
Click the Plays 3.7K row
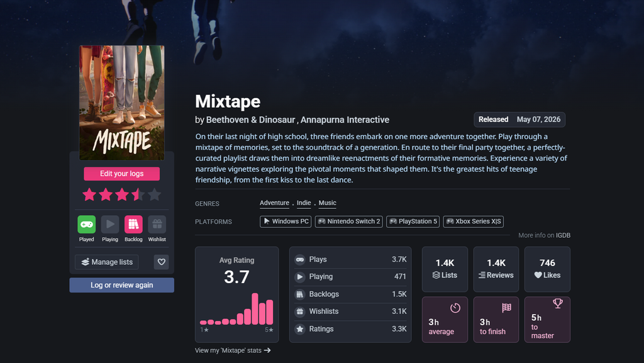tap(350, 260)
